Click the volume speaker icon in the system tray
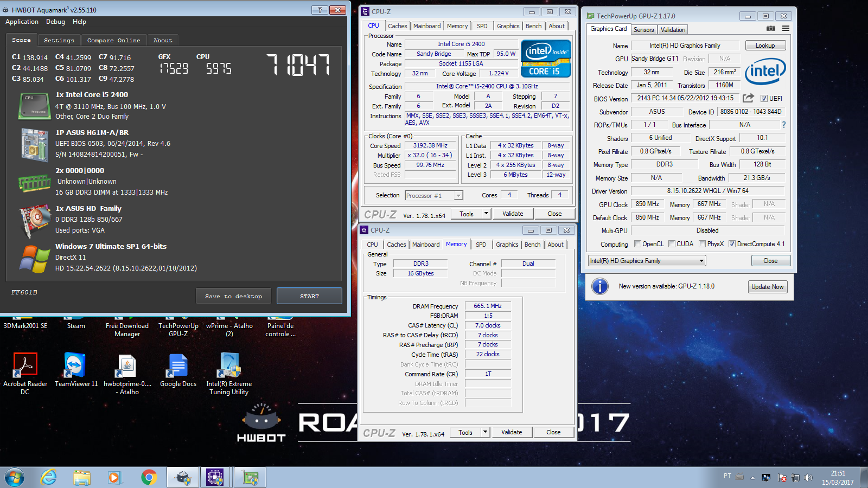 click(x=808, y=478)
